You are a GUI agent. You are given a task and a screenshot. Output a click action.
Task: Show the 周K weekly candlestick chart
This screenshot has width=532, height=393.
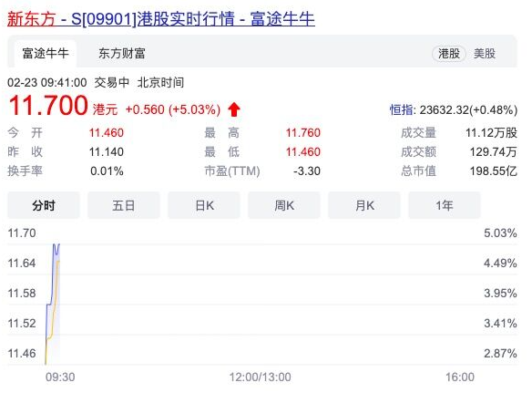[284, 205]
